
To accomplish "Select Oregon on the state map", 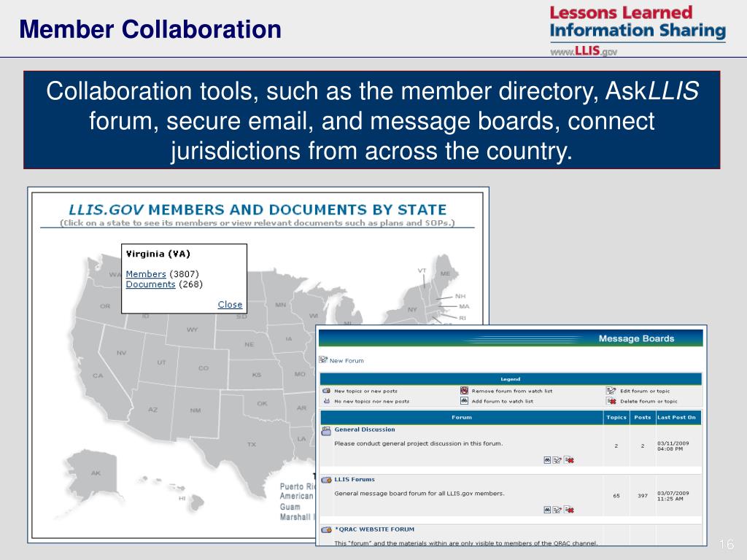I will click(105, 306).
